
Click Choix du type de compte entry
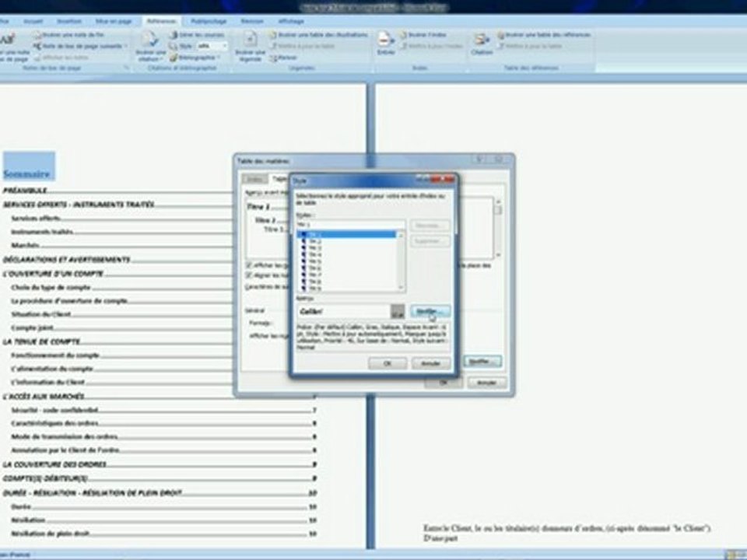tap(51, 288)
